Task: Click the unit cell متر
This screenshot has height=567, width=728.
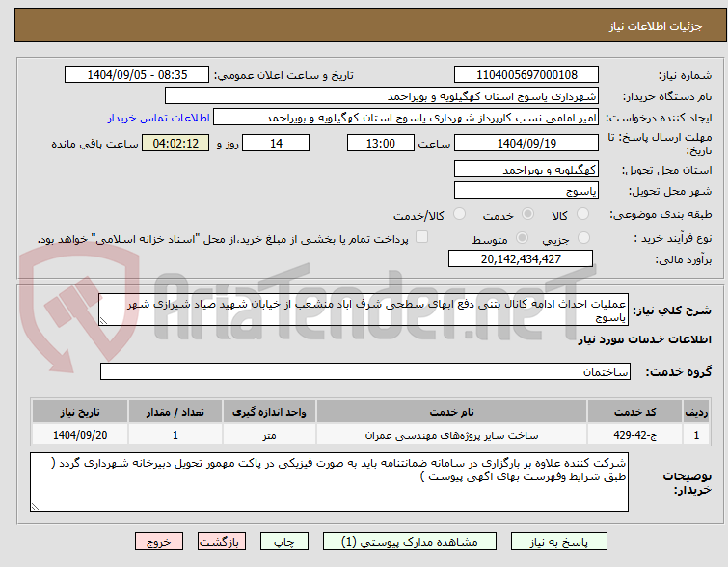Action: (x=269, y=435)
